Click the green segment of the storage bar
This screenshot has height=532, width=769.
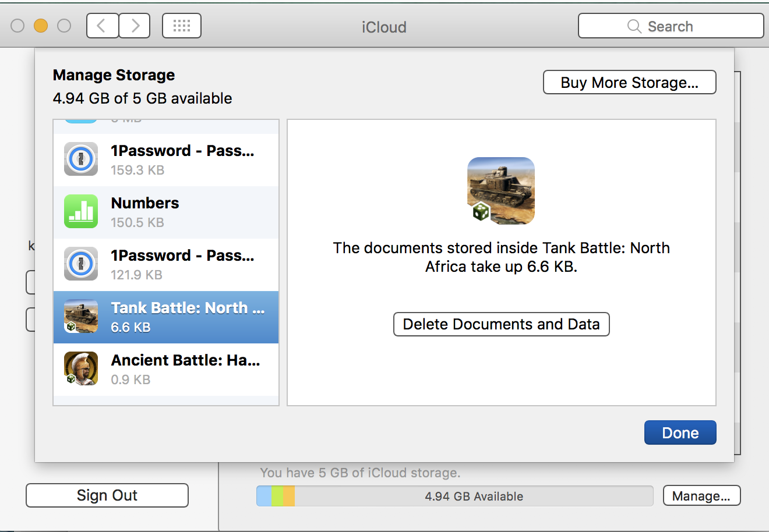pyautogui.click(x=277, y=496)
